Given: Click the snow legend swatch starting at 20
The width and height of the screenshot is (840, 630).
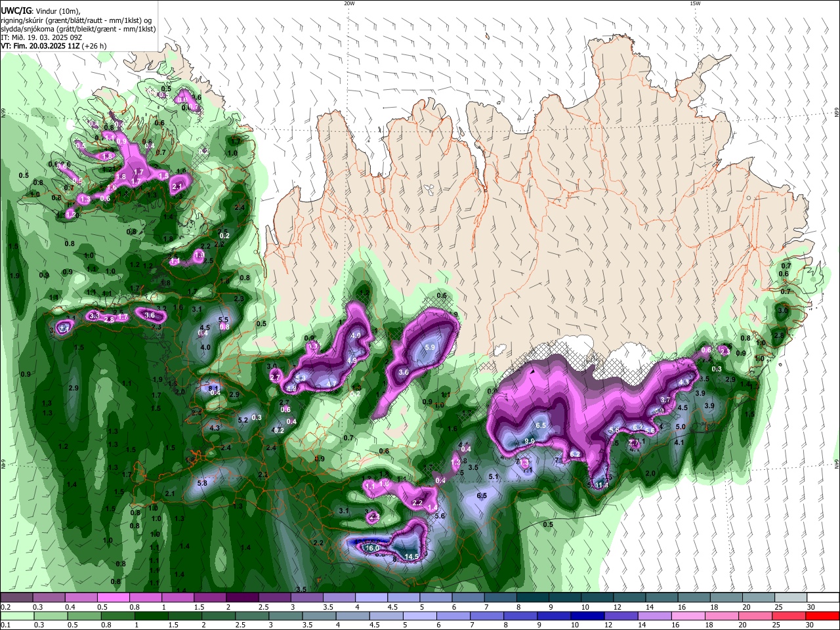Looking at the screenshot, I should pos(758,598).
